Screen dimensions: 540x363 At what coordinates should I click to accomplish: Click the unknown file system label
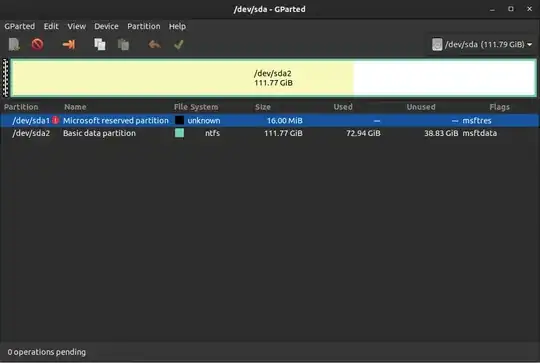click(x=204, y=121)
